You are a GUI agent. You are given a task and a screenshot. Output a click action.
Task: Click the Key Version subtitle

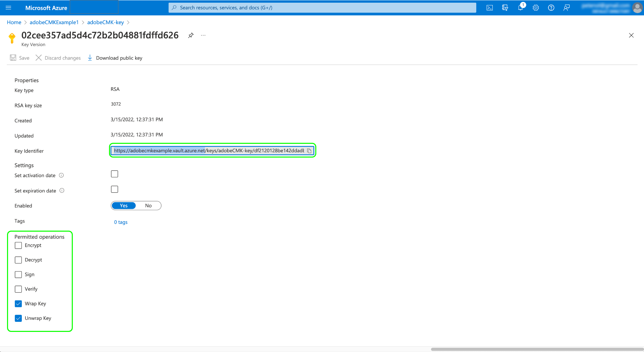pos(33,45)
